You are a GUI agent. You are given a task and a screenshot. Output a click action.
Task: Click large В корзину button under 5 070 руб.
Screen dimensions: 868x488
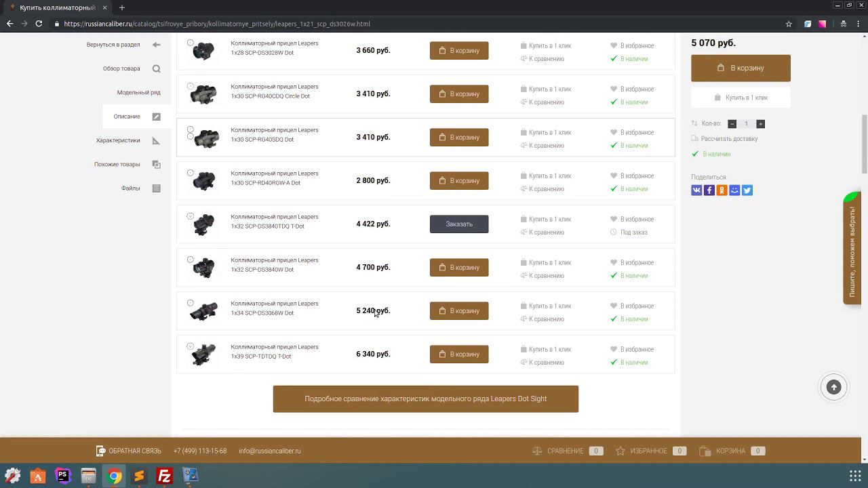(x=741, y=68)
